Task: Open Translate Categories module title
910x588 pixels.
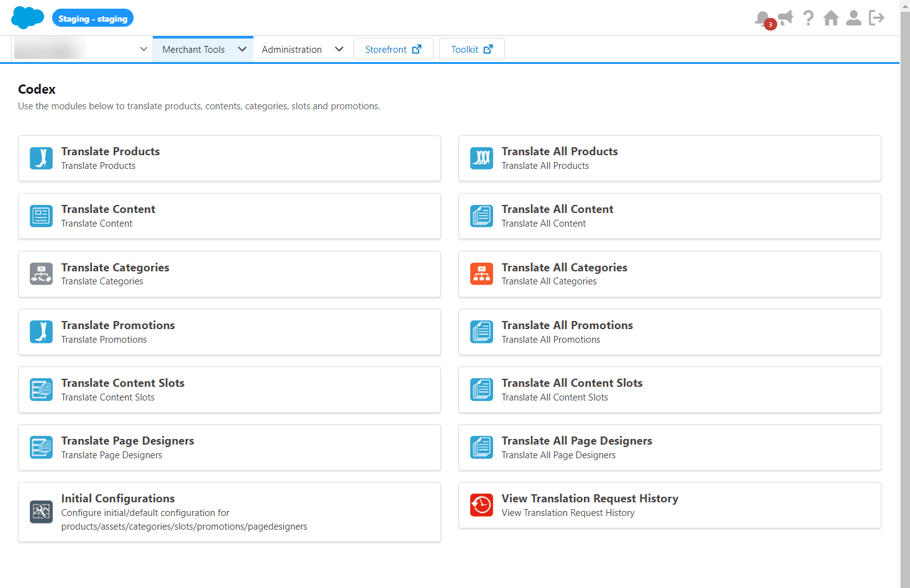Action: (116, 268)
